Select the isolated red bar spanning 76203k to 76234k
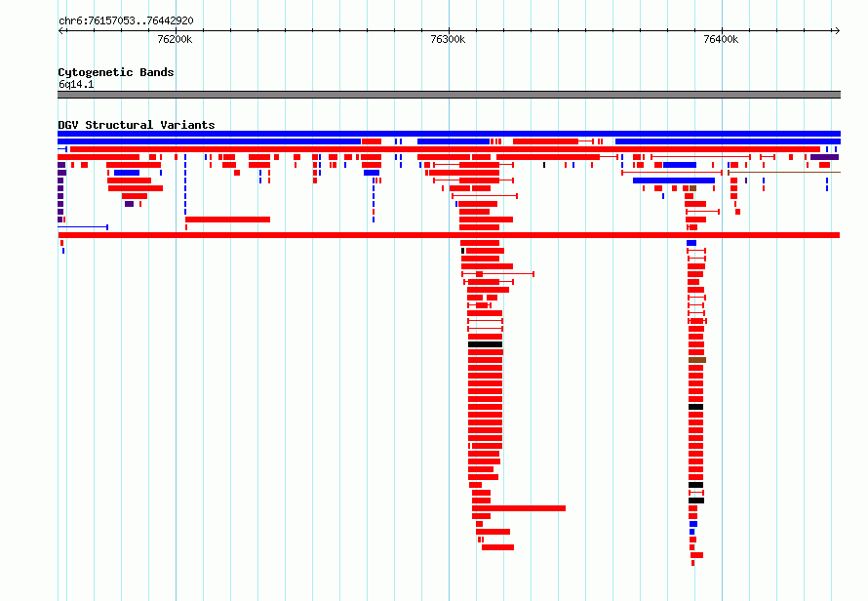Viewport: 868px width, 601px height. [x=227, y=220]
